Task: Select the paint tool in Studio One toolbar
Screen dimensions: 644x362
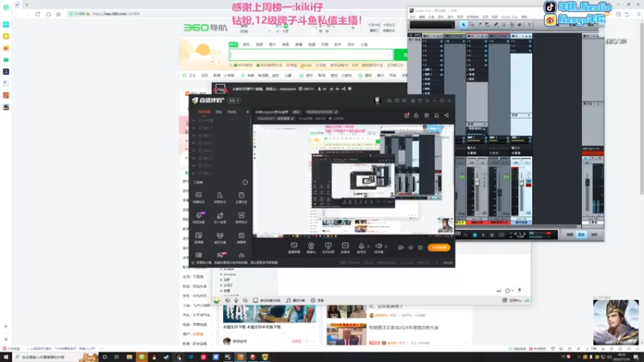Action: click(x=495, y=25)
